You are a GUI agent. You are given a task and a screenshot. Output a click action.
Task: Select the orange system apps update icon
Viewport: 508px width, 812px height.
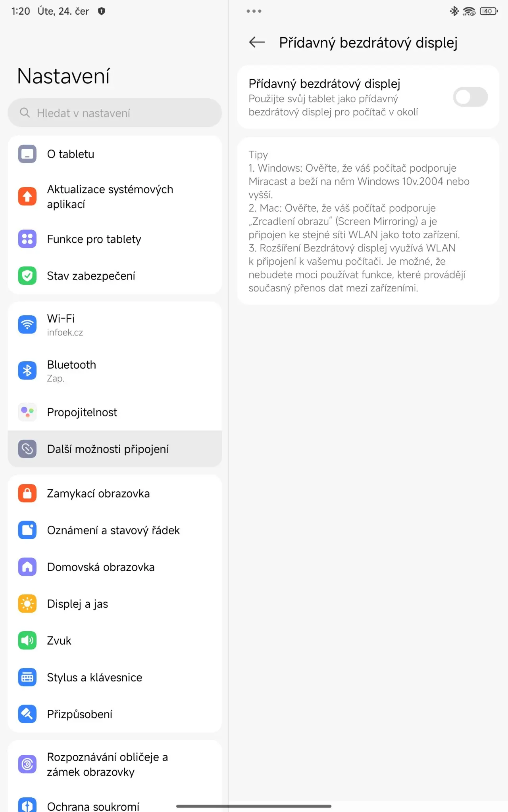click(27, 197)
